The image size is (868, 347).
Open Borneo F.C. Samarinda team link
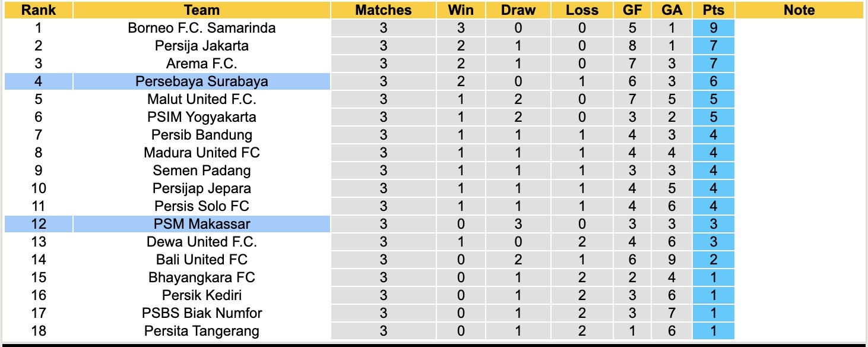coord(202,28)
